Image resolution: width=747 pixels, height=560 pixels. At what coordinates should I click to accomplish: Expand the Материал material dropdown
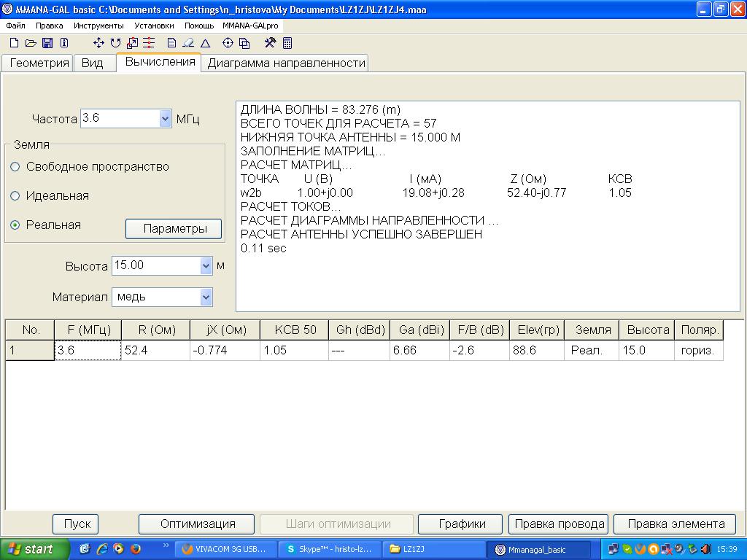tap(206, 297)
